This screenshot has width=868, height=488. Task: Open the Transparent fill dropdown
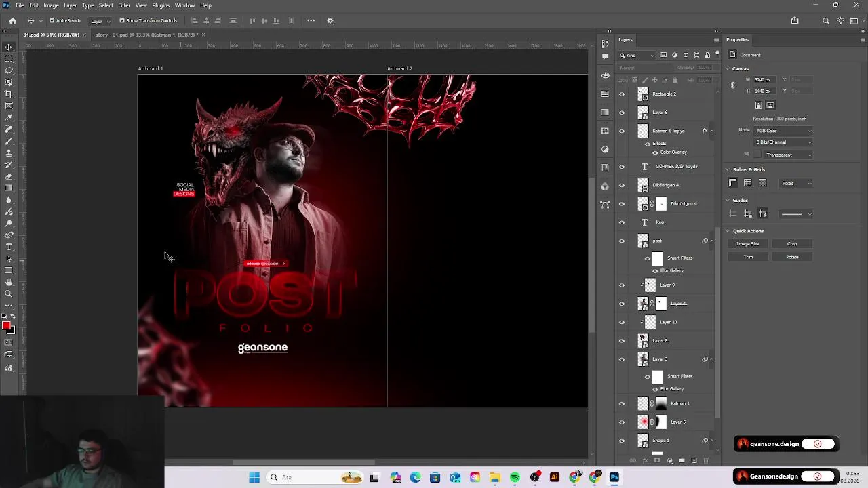(788, 155)
